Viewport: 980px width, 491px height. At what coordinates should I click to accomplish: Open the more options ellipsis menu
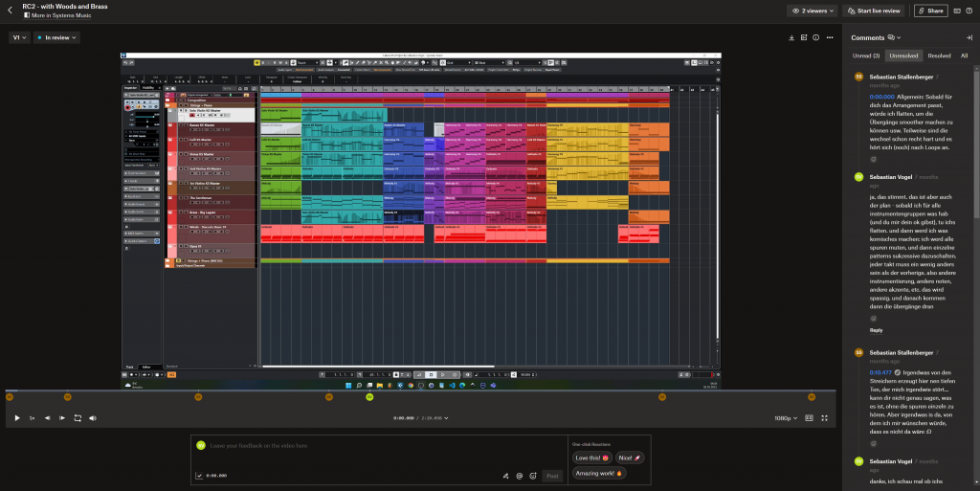tap(830, 38)
